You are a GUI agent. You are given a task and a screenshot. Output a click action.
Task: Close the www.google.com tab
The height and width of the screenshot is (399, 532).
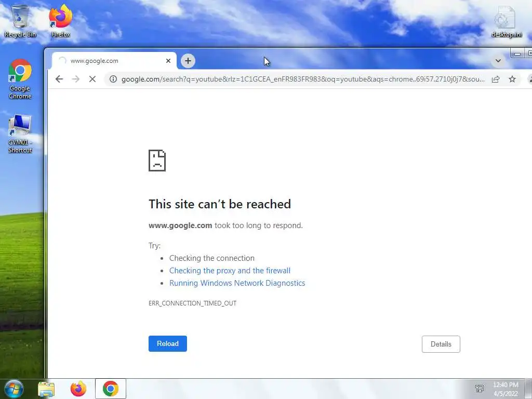[x=168, y=61]
